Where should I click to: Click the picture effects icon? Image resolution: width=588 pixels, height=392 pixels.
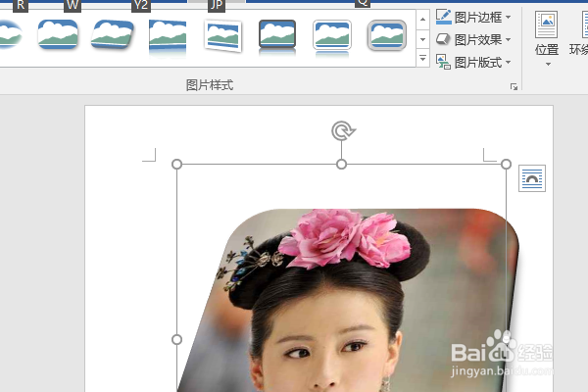(443, 39)
